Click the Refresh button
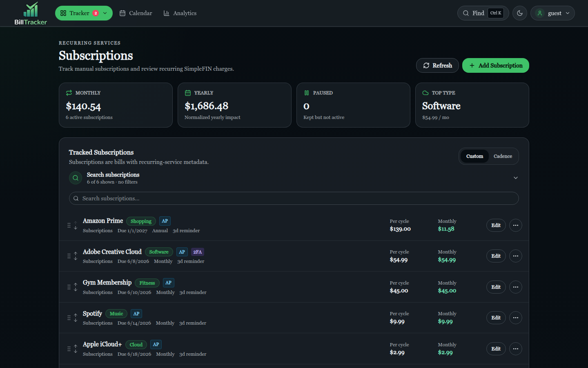Viewport: 588px width, 368px height. coord(437,65)
